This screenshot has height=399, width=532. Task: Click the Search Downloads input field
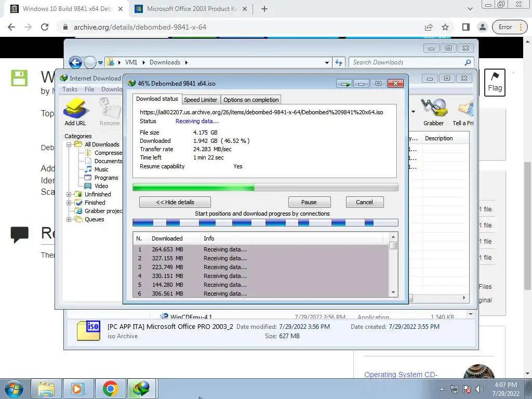click(406, 62)
